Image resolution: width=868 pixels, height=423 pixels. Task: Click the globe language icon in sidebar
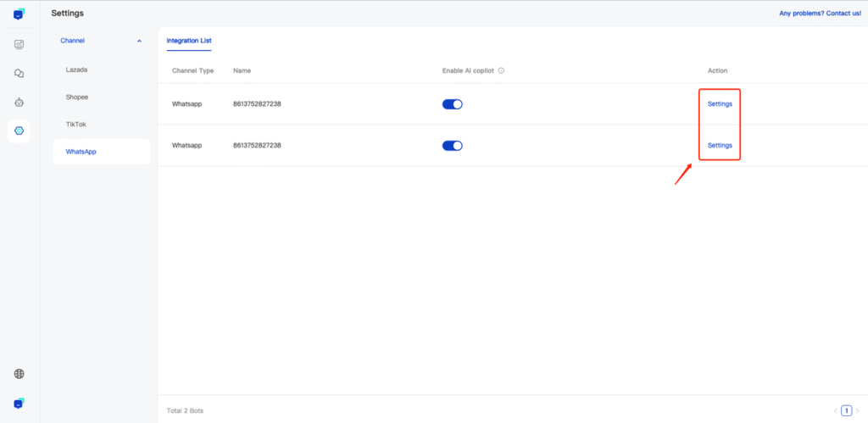[x=19, y=374]
